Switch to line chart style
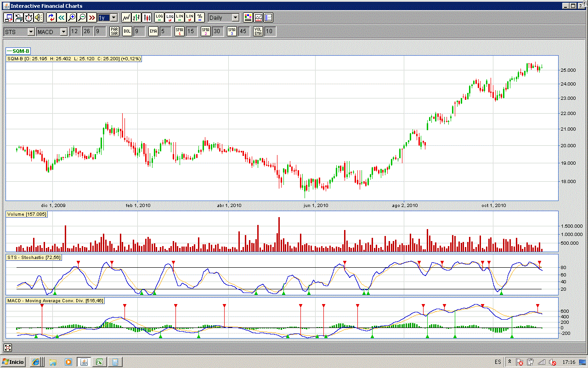The height and width of the screenshot is (368, 588). click(x=126, y=17)
